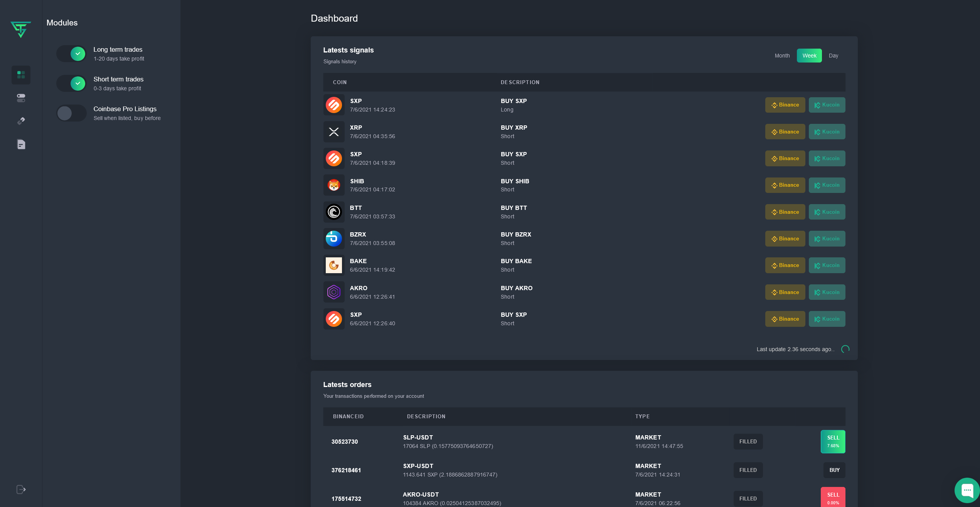Disable Long term trades toggle
The height and width of the screenshot is (507, 980).
[72, 54]
